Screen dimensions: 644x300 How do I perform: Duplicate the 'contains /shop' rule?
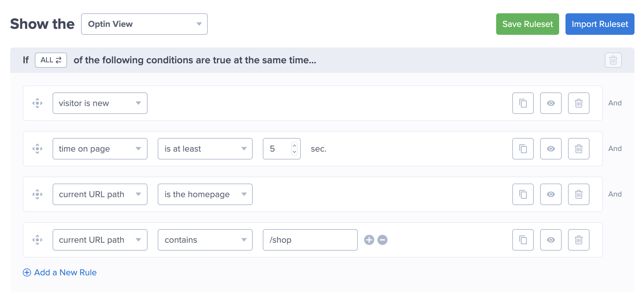[523, 240]
